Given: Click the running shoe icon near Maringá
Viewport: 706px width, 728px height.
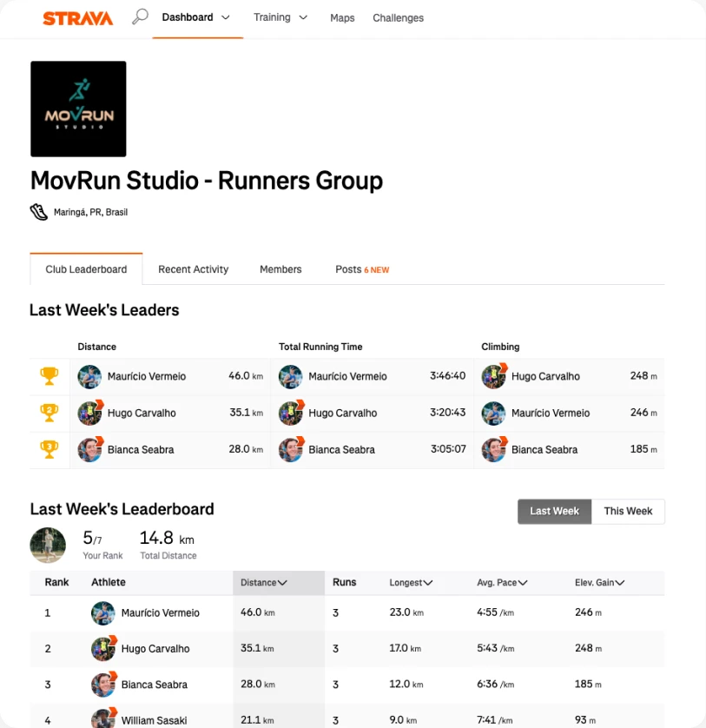Looking at the screenshot, I should tap(39, 212).
